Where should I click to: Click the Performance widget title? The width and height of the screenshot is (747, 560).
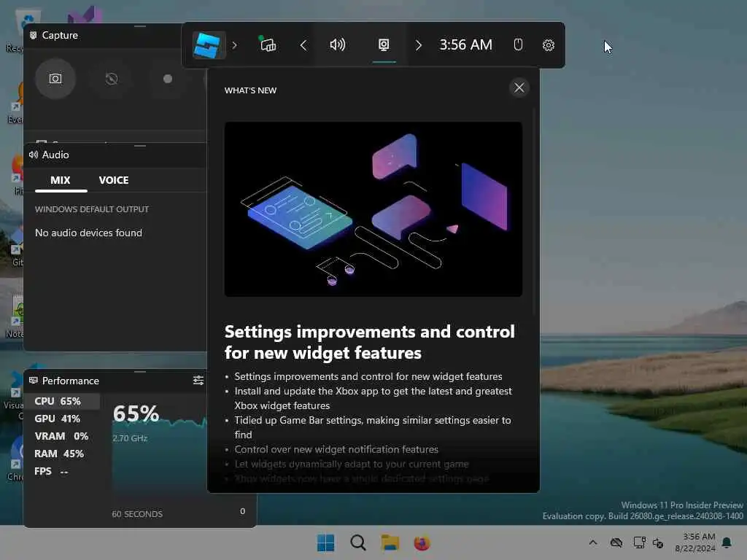[71, 381]
